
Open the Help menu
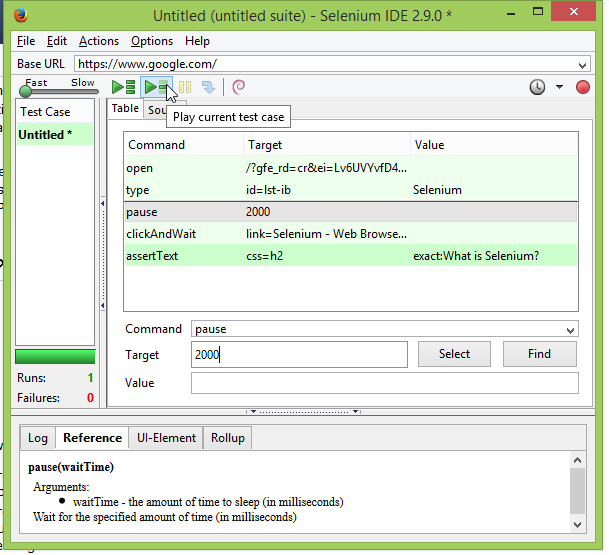click(x=197, y=41)
